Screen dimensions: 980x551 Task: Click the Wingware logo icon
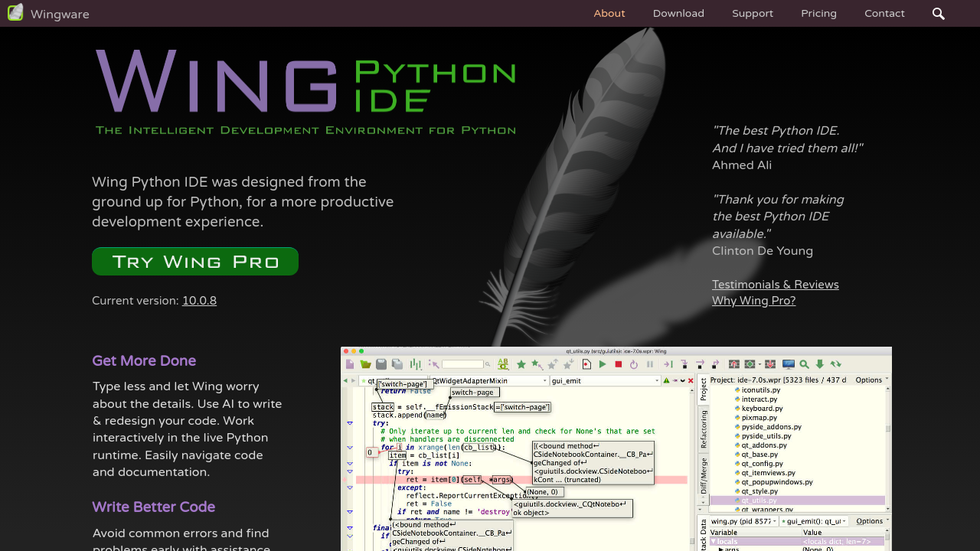pyautogui.click(x=15, y=13)
